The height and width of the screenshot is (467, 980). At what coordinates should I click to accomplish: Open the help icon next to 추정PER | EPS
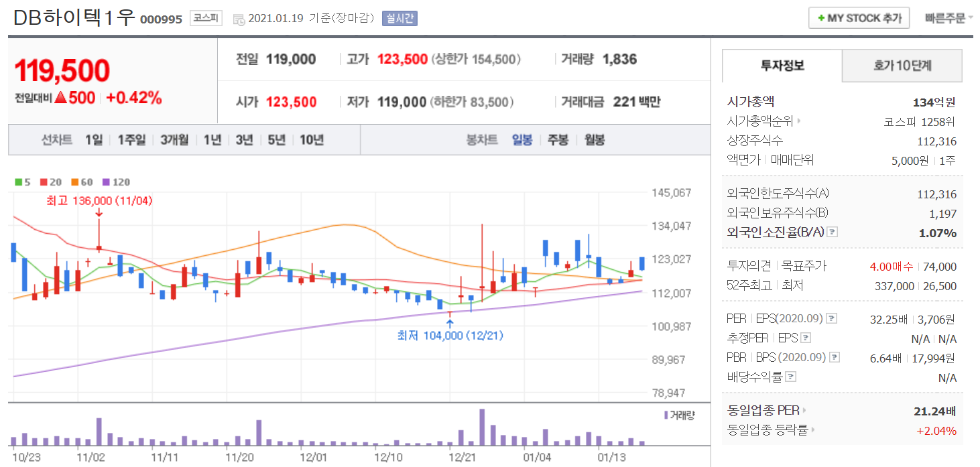pyautogui.click(x=806, y=338)
